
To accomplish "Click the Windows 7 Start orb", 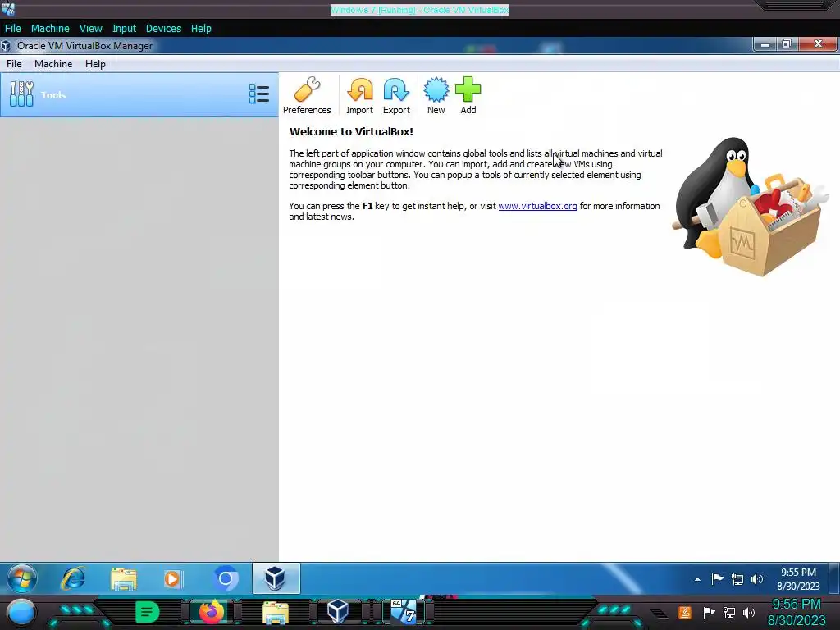I will (22, 578).
